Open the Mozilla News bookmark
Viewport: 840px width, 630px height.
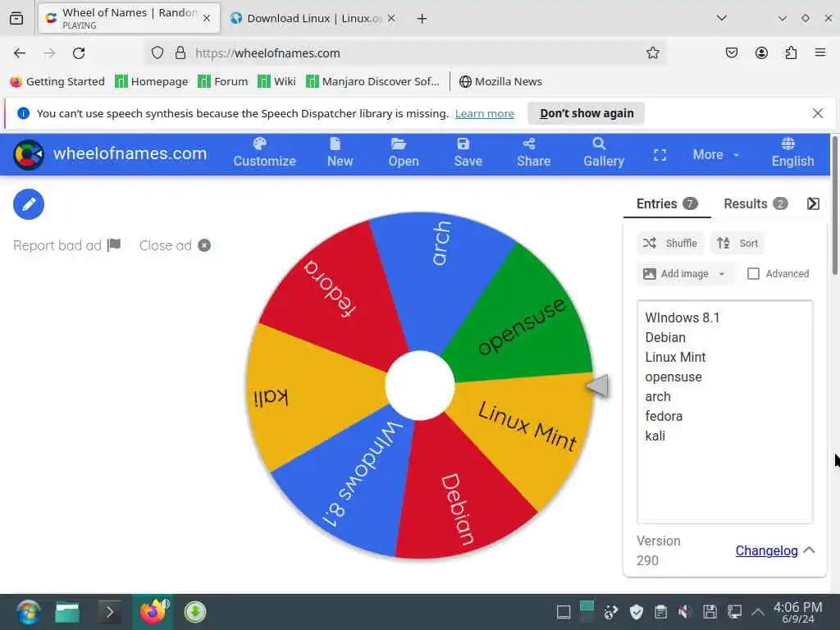501,81
